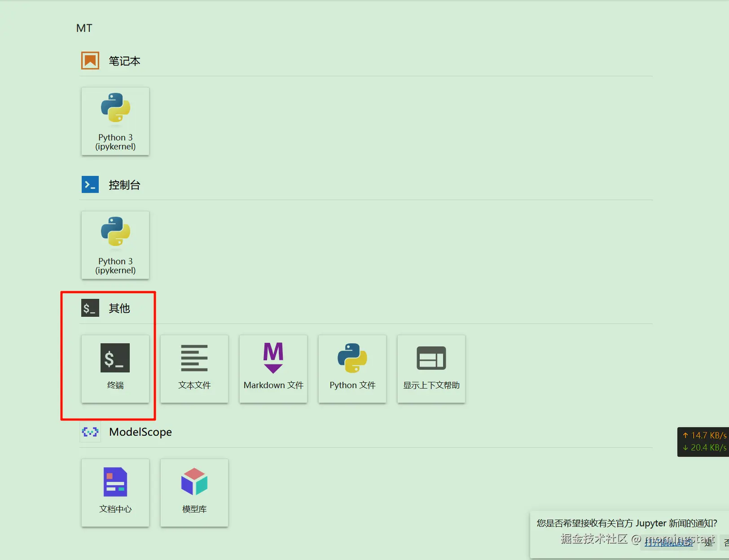
Task: Open a Python 3 (ipykernel) notebook under 笔记本
Action: coord(115,121)
